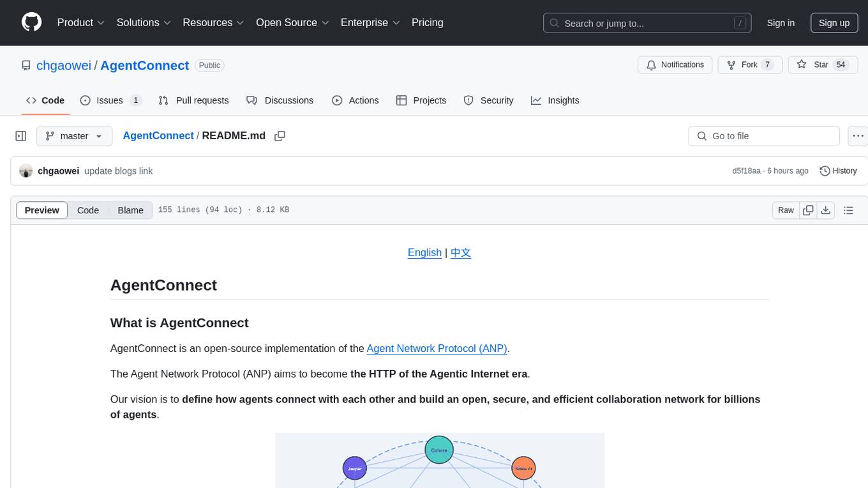
Task: Click the agent network diagram image
Action: click(440, 461)
